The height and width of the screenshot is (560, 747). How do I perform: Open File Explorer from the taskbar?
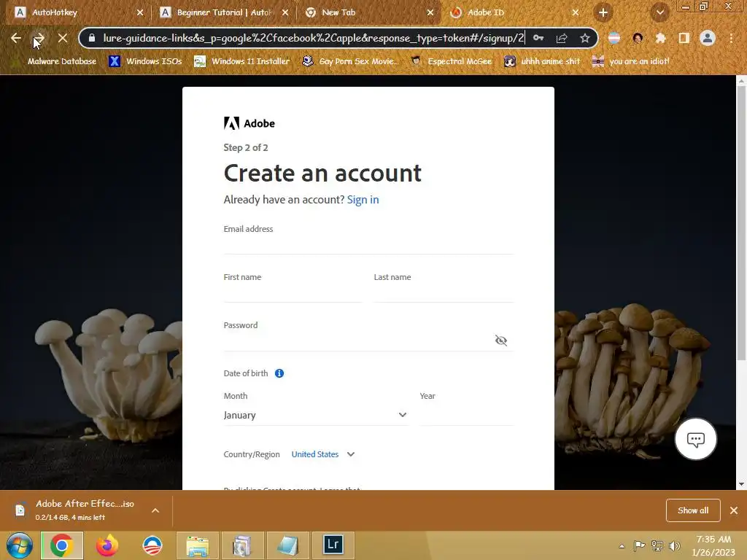tap(197, 545)
